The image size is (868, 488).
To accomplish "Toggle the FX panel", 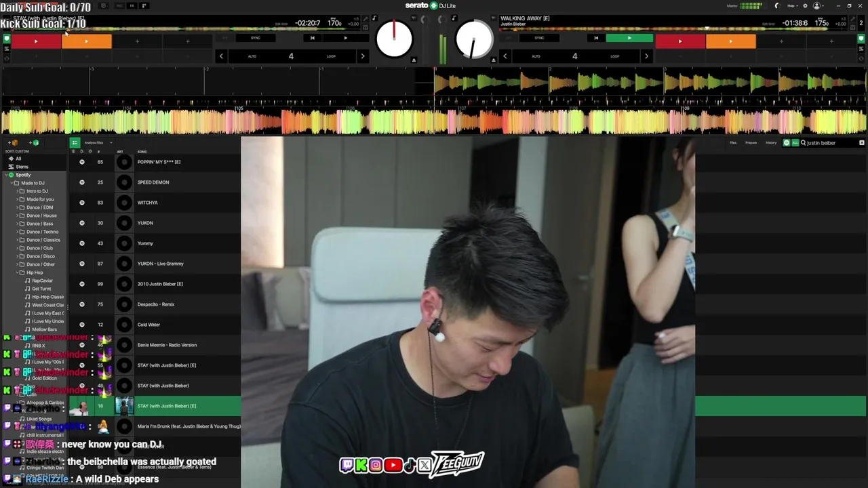I will (x=132, y=5).
